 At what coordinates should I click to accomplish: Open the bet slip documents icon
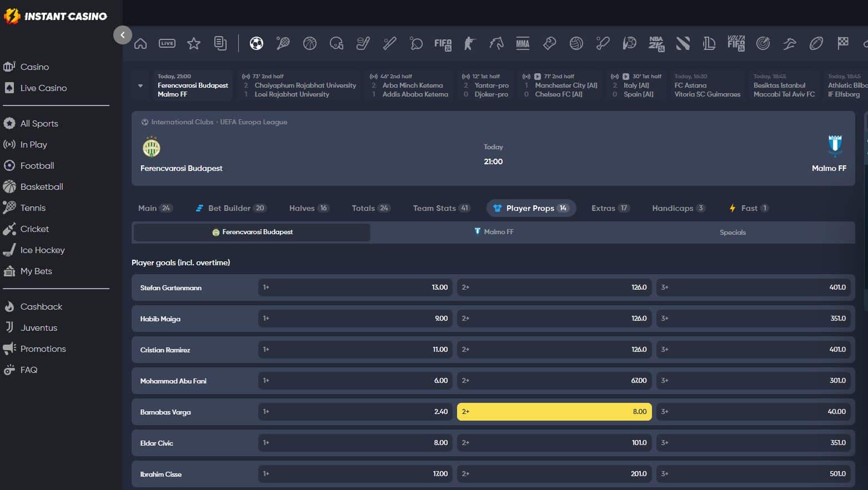(x=220, y=43)
